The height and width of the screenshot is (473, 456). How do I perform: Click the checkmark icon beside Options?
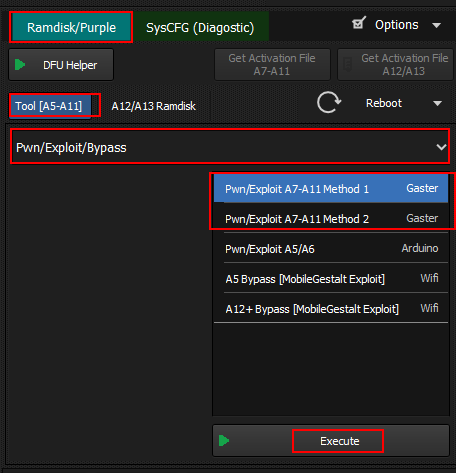(x=359, y=23)
